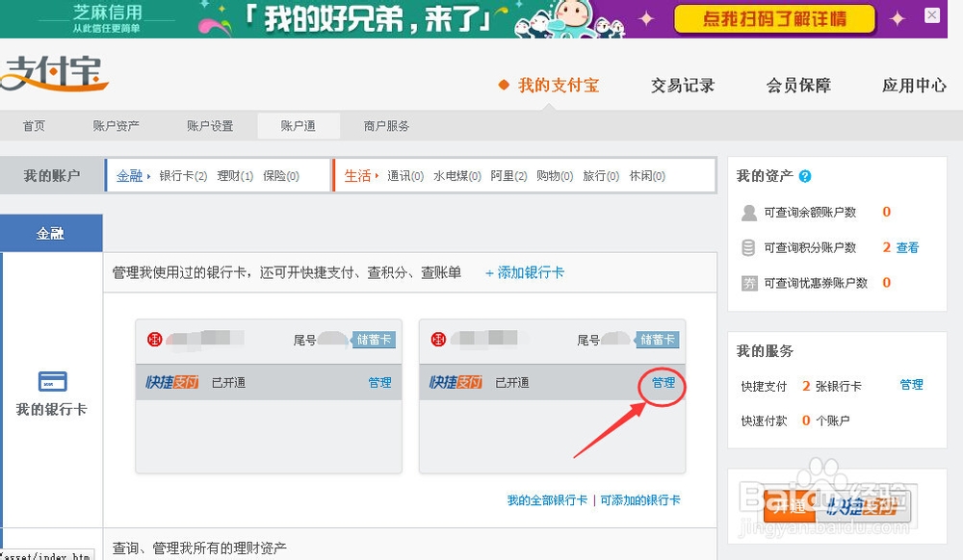Click the 我的银行卡 card icon

[x=52, y=381]
